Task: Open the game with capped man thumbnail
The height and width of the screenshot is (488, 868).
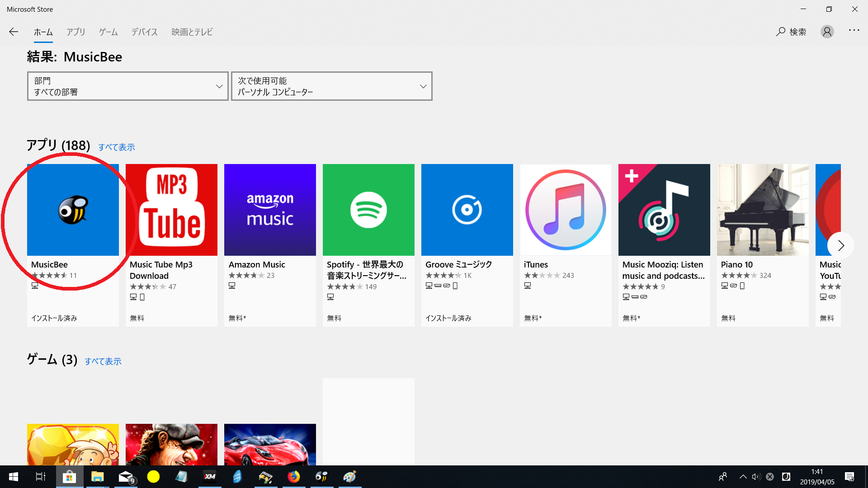Action: [171, 445]
